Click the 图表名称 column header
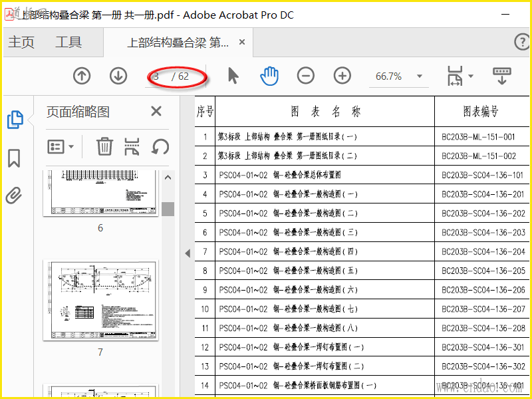 point(325,111)
